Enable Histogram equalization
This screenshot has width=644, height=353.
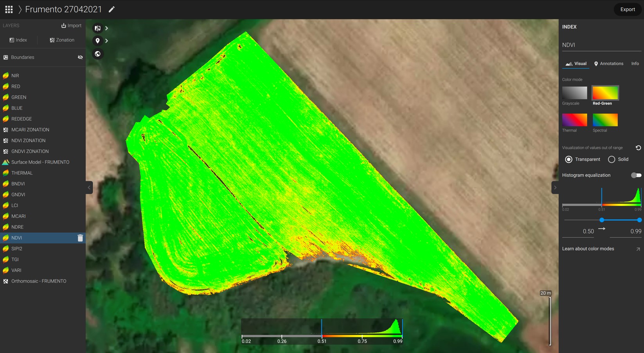(x=636, y=175)
